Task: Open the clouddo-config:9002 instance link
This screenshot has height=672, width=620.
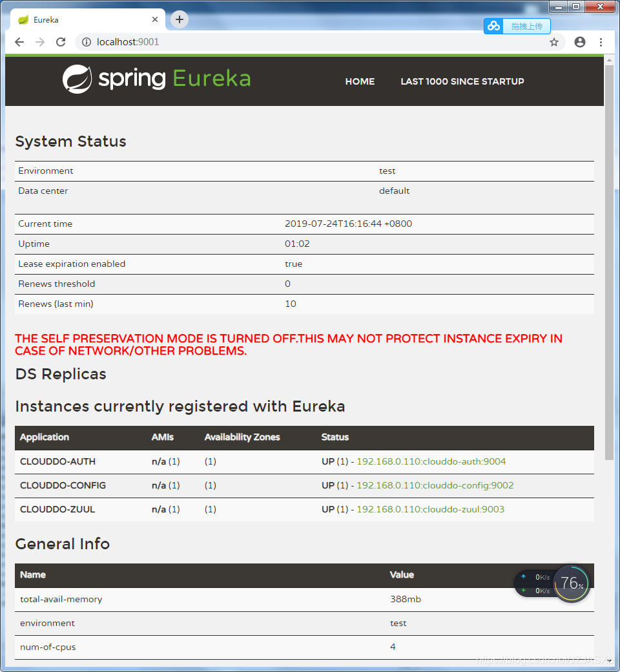Action: pyautogui.click(x=435, y=485)
